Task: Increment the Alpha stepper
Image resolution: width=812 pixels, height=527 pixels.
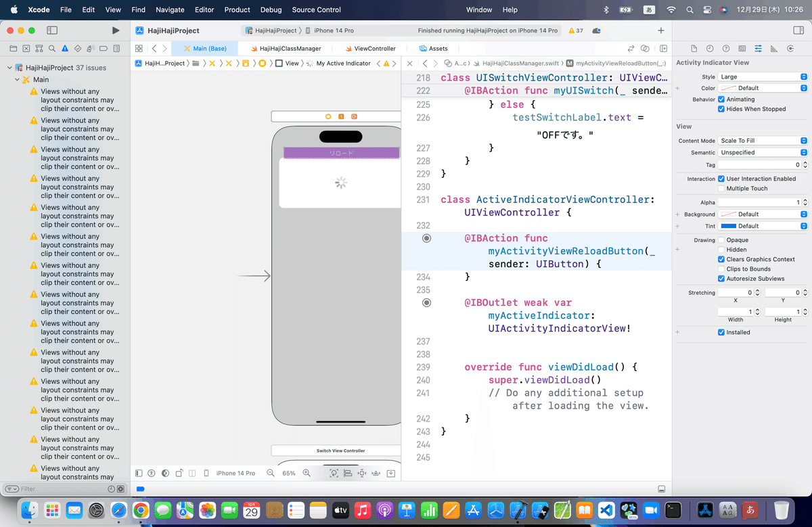Action: click(x=805, y=200)
